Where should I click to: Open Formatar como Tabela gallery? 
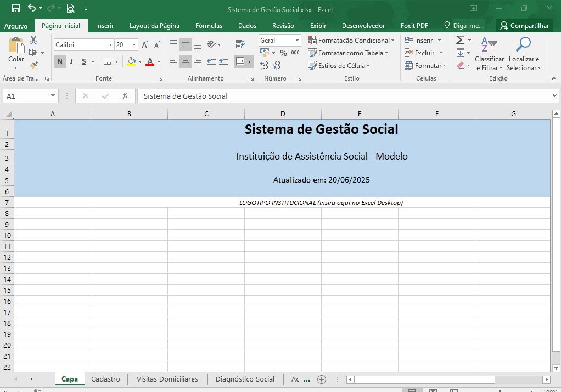[348, 53]
